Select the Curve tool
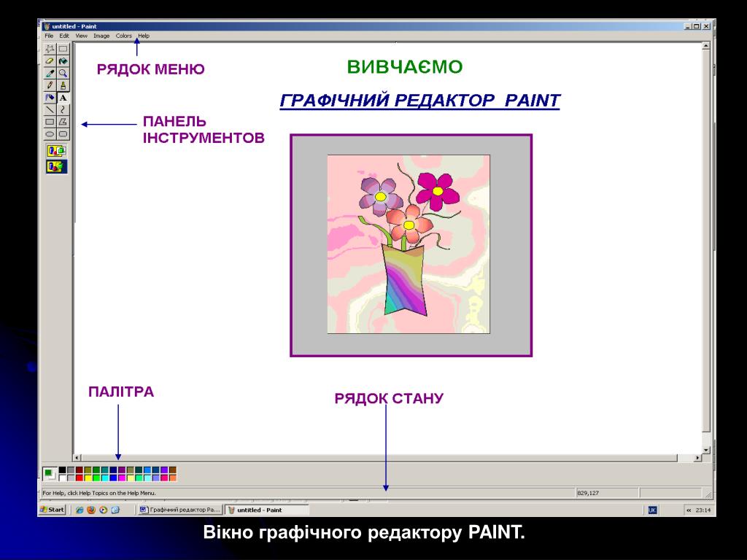The image size is (747, 560). pos(63,109)
